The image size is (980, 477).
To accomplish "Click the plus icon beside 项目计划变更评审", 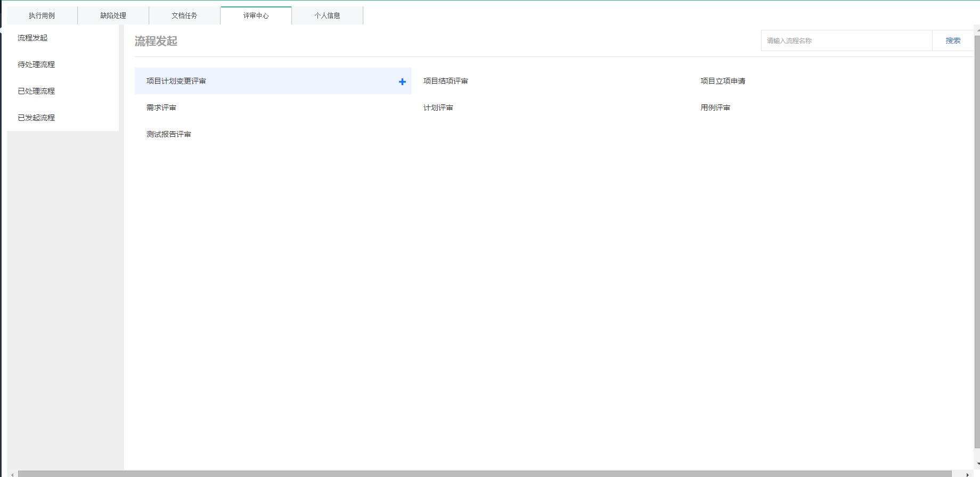I will click(x=402, y=81).
